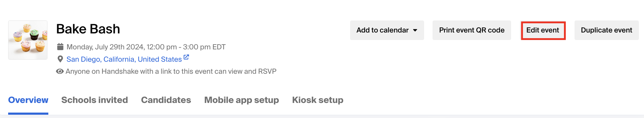Click the location pin icon
The height and width of the screenshot is (118, 644).
tap(60, 59)
